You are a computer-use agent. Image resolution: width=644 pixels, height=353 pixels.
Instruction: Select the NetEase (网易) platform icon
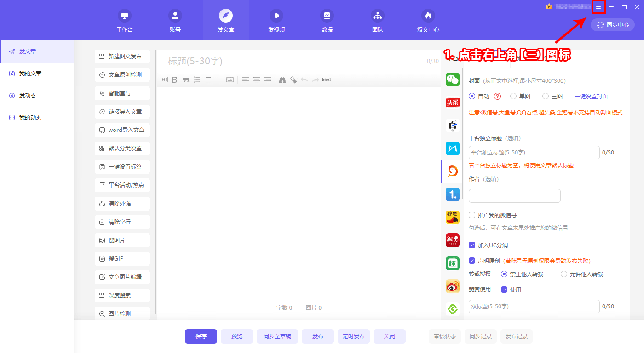coord(453,240)
